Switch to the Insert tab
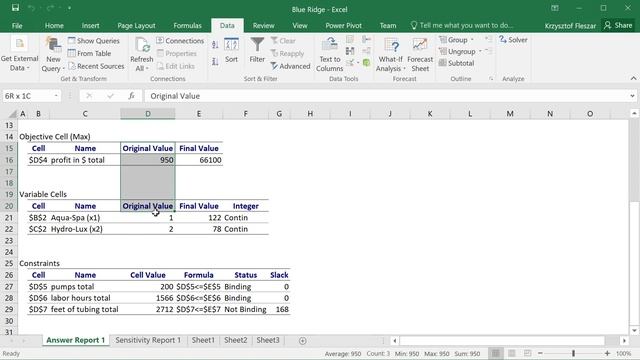The height and width of the screenshot is (360, 640). (x=90, y=25)
